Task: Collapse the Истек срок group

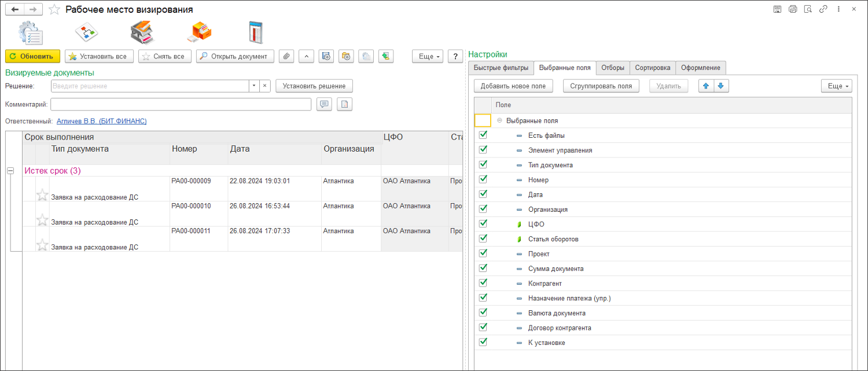Action: 10,171
